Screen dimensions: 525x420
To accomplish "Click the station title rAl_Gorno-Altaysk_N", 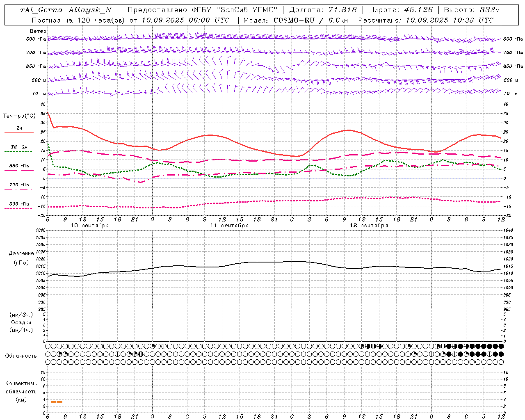I will [x=66, y=10].
